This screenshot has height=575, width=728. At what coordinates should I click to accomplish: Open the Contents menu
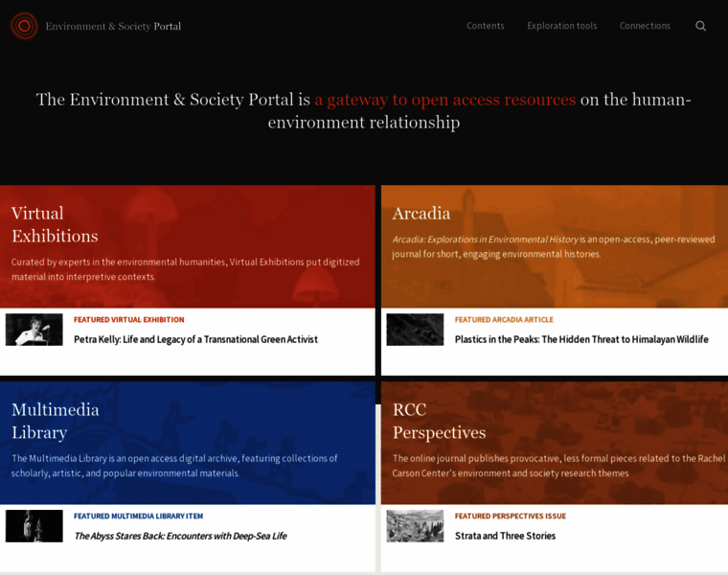pyautogui.click(x=486, y=26)
